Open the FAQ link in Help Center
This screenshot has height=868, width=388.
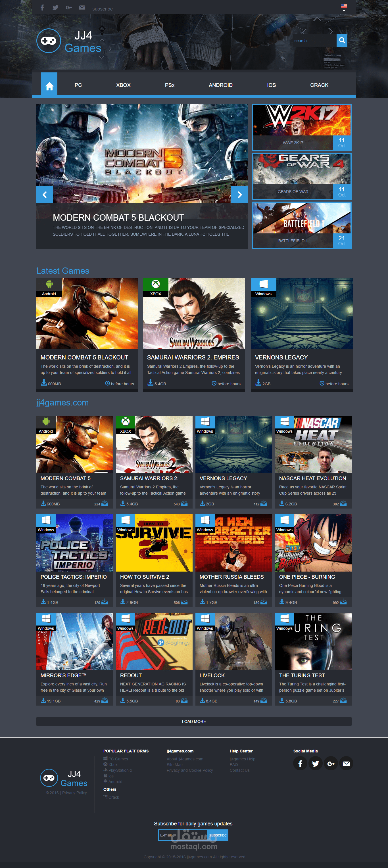pos(233,765)
